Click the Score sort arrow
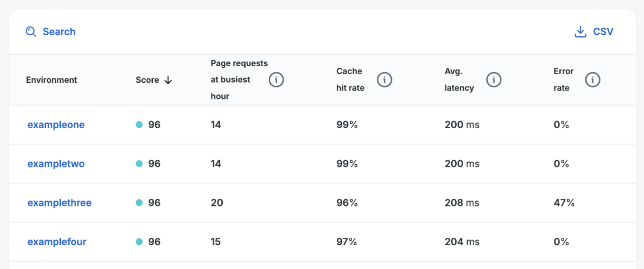The height and width of the screenshot is (269, 644). (x=168, y=80)
